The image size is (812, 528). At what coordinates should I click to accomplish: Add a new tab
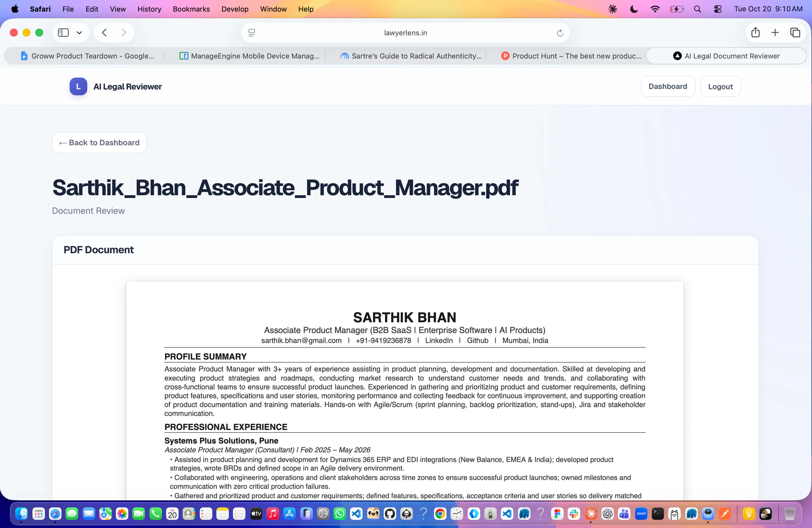coord(775,32)
